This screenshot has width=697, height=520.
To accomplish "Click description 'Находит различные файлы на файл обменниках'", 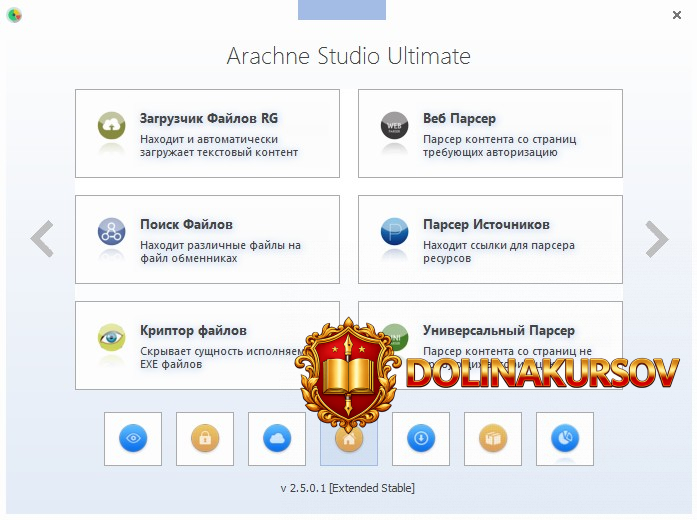I will (x=220, y=252).
